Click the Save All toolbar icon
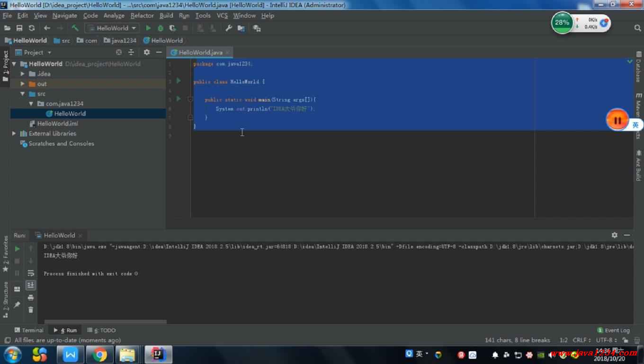 coord(19,28)
